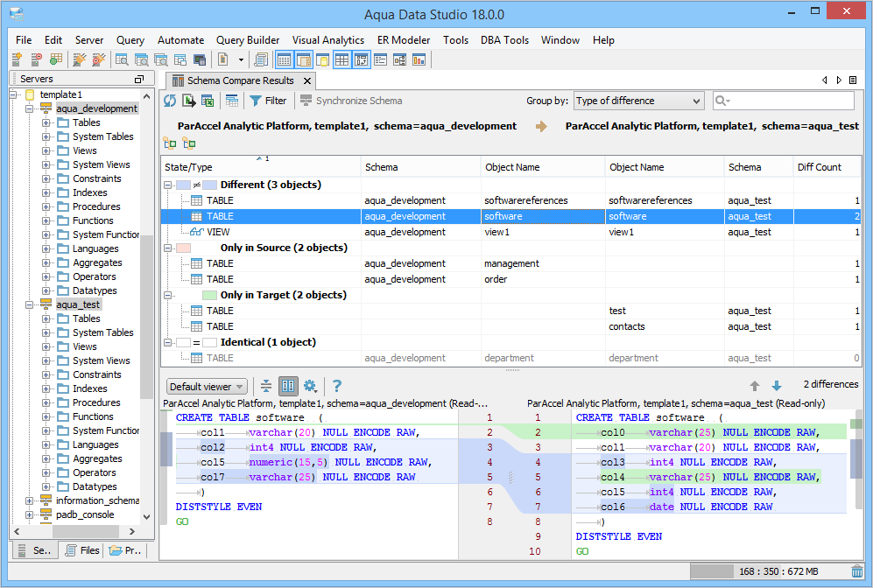Open the script scrolls icon in toolbar
The height and width of the screenshot is (588, 873).
pos(261,59)
